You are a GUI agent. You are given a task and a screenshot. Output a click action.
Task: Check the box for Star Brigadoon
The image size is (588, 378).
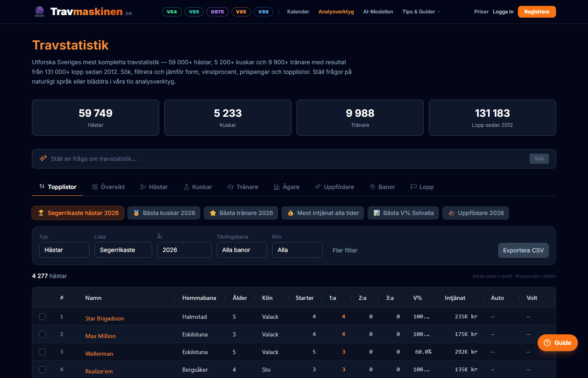click(x=42, y=317)
